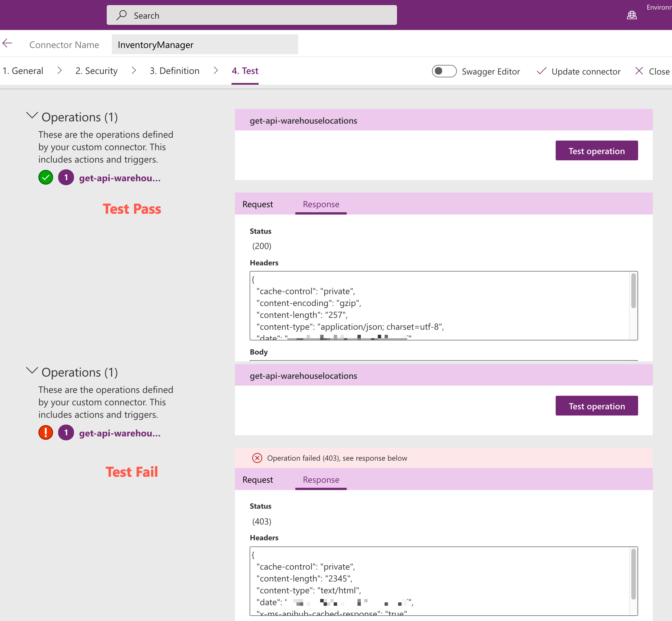The height and width of the screenshot is (621, 672).
Task: Click the back arrow icon
Action: click(7, 43)
